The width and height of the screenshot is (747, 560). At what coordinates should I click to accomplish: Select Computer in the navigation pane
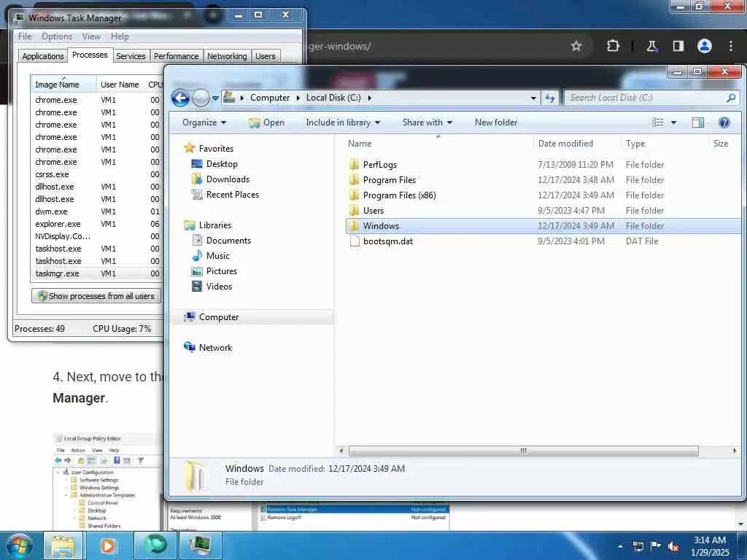(219, 317)
